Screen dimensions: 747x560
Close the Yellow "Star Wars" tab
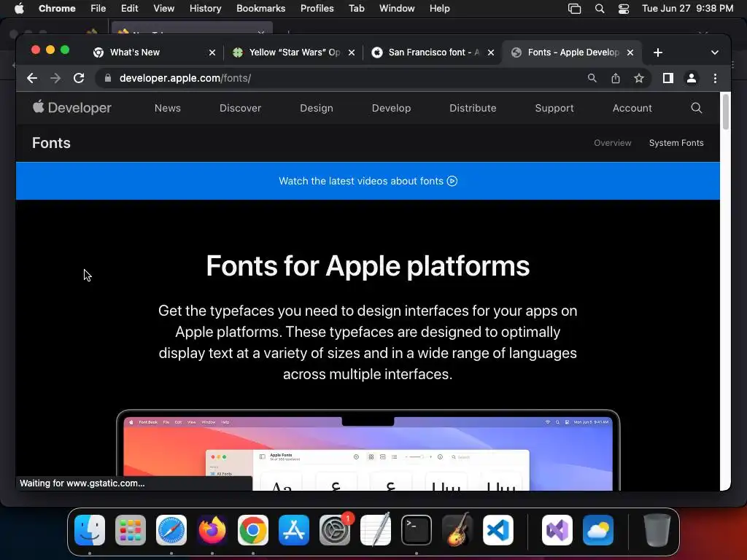[352, 52]
